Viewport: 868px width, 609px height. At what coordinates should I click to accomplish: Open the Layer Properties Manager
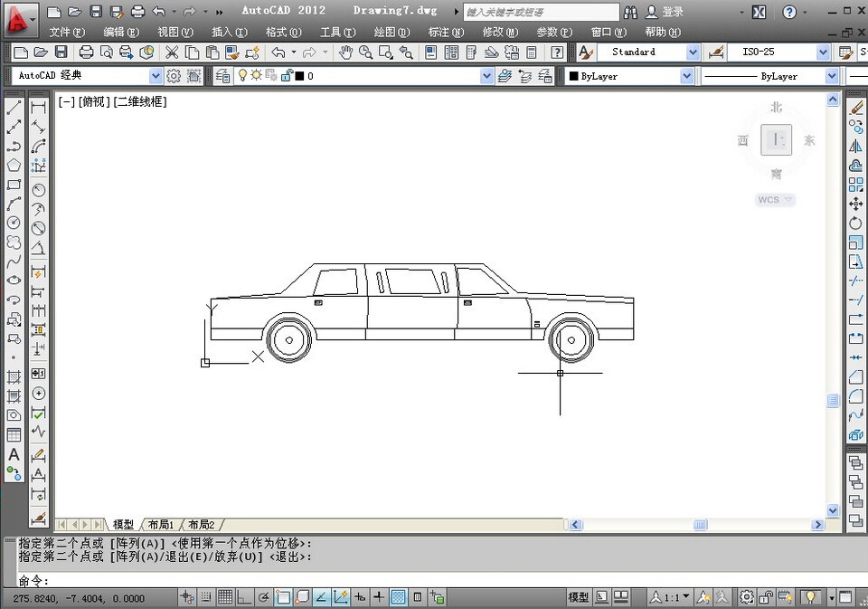[223, 77]
